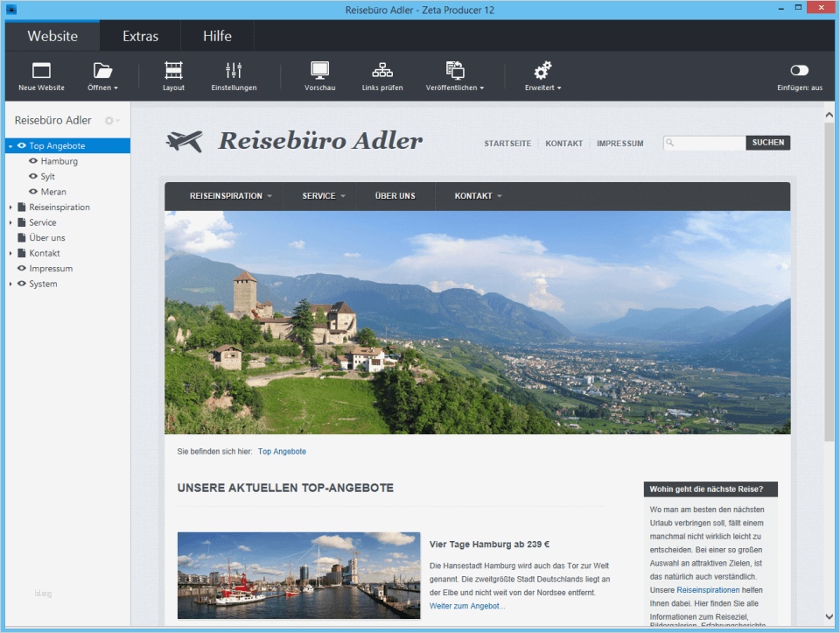Click the magnifier icon in search box

click(x=670, y=143)
